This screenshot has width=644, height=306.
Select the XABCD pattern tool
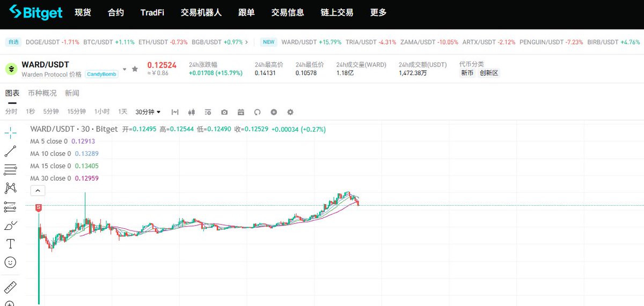(x=10, y=188)
